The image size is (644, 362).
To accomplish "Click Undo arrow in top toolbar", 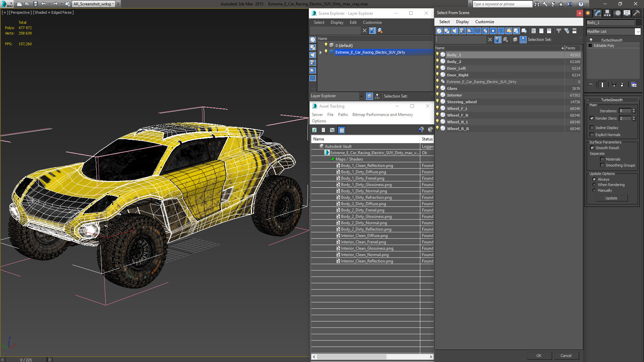I will pos(44,4).
